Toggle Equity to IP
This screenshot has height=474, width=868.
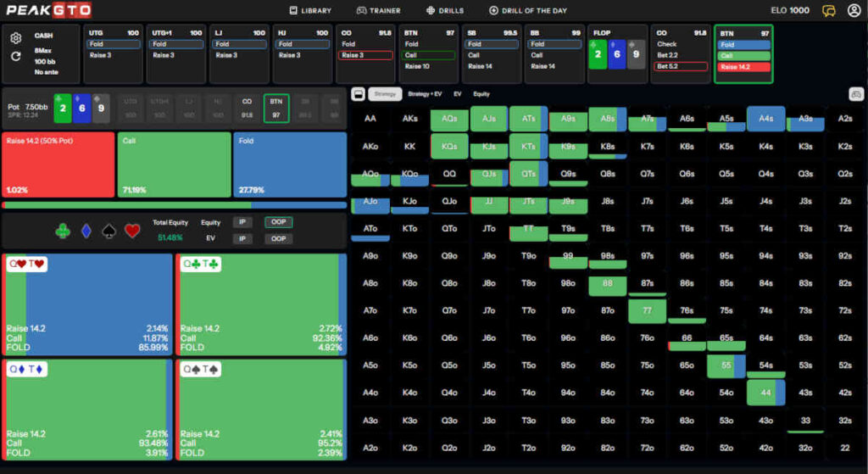[242, 222]
